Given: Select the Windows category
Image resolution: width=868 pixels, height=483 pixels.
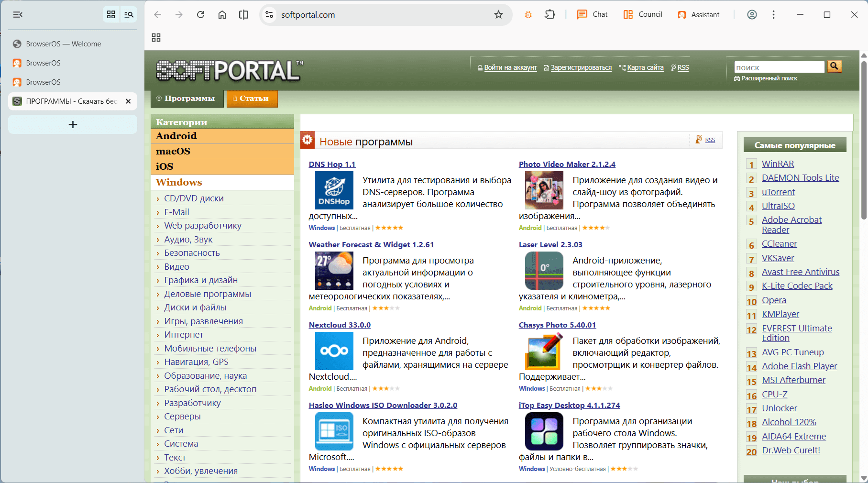Looking at the screenshot, I should pos(222,182).
